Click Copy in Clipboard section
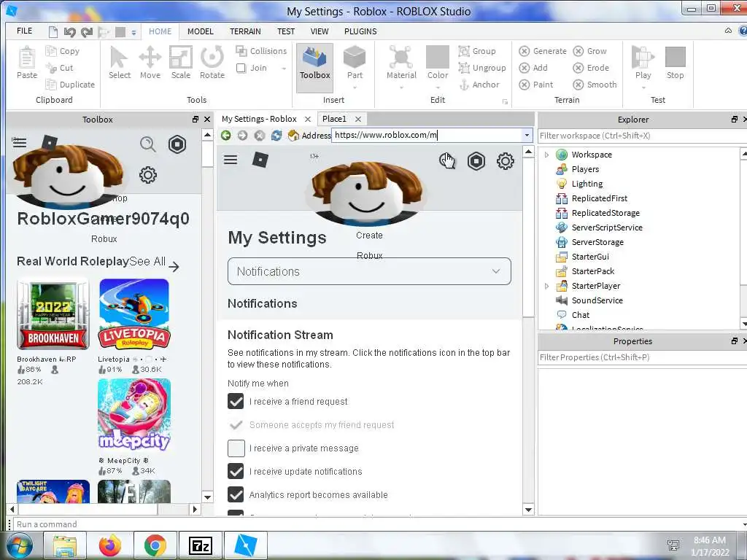 63,51
